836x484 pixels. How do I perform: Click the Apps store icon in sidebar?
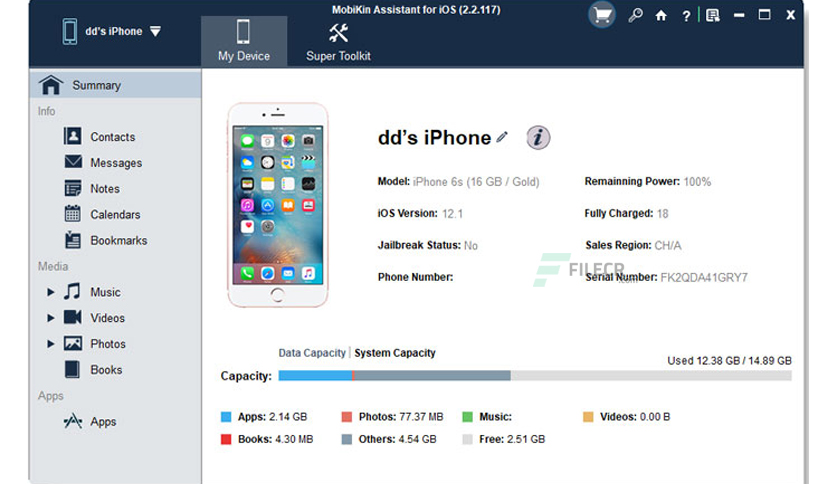[x=73, y=421]
